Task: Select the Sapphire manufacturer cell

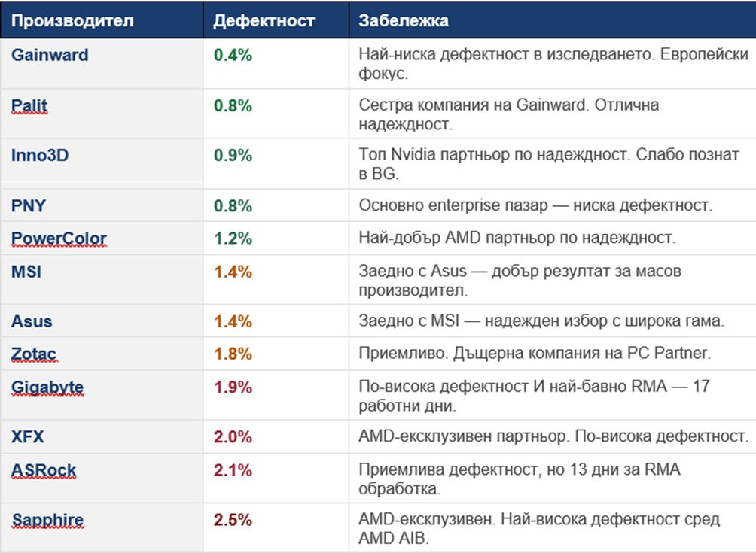Action: [47, 520]
